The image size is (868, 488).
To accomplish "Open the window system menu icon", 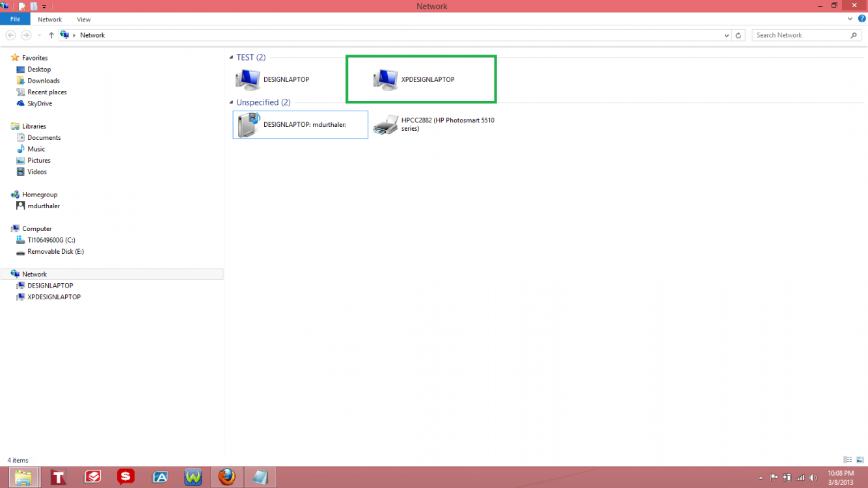I will [6, 6].
